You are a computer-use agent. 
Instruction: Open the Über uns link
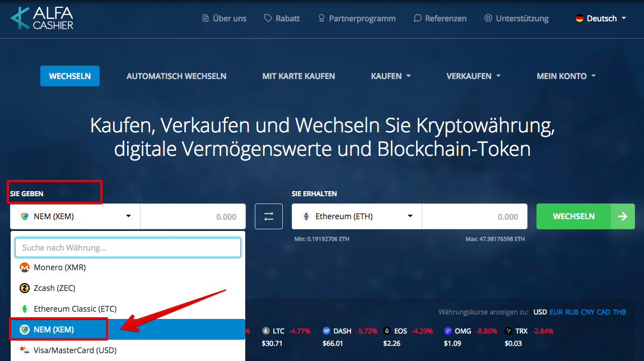224,18
